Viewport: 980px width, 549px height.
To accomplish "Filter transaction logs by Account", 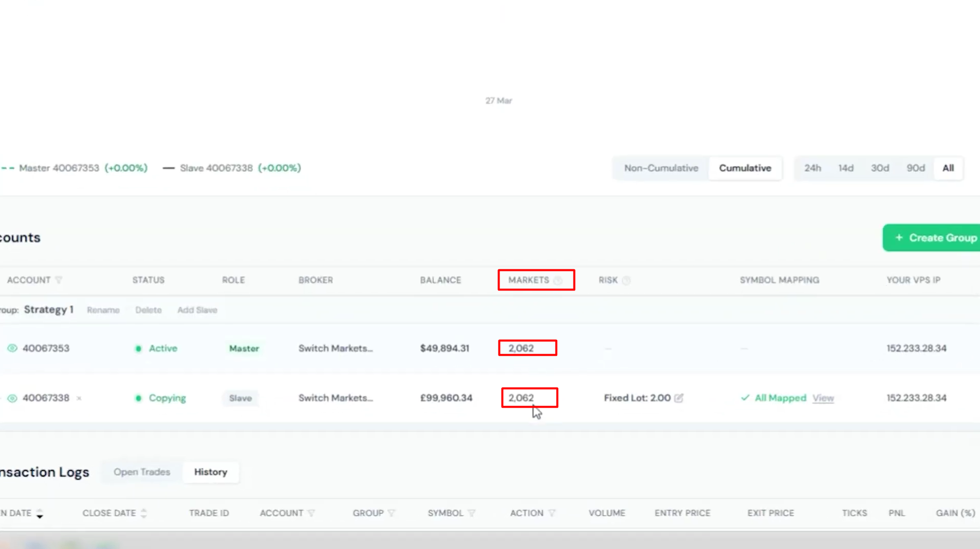I will point(311,513).
